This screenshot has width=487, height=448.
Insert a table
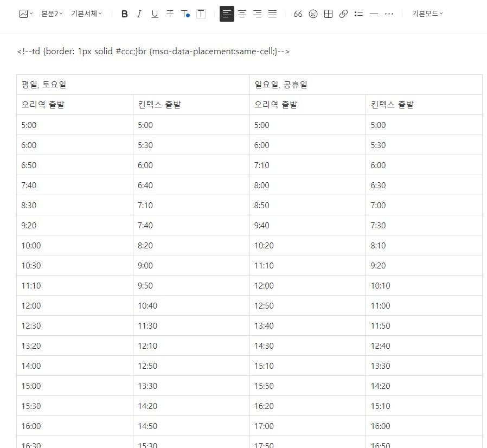coord(328,14)
